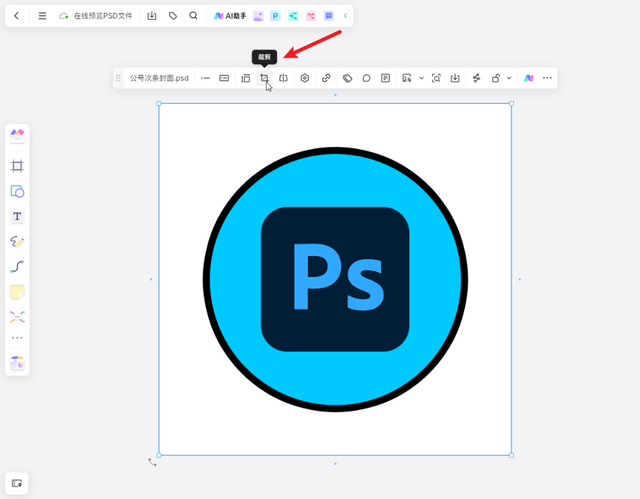Click the Photoshop logo image on canvas
The height and width of the screenshot is (499, 640).
tap(335, 279)
